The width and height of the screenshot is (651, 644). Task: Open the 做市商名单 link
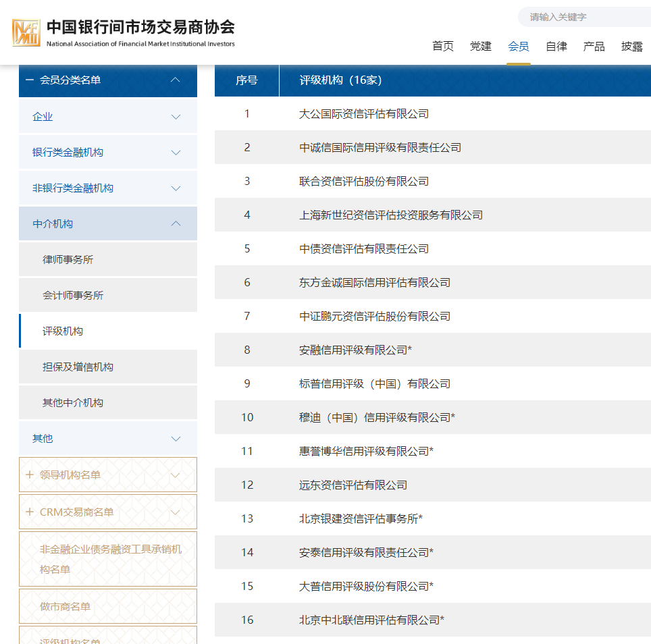tap(108, 606)
